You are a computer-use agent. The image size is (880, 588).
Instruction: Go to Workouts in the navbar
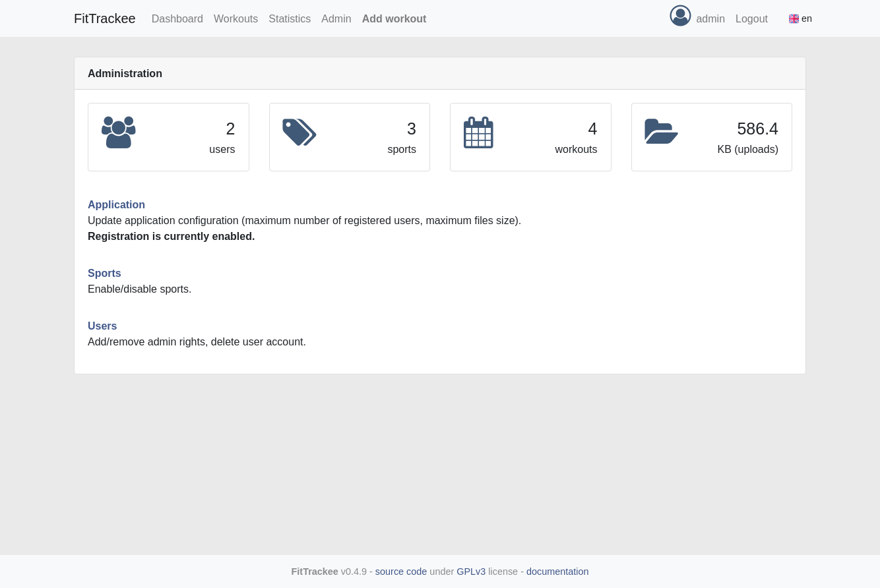coord(236,19)
